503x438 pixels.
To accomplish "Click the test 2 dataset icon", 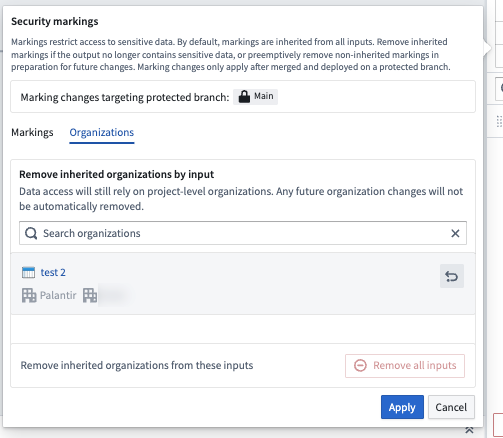I will pyautogui.click(x=28, y=272).
